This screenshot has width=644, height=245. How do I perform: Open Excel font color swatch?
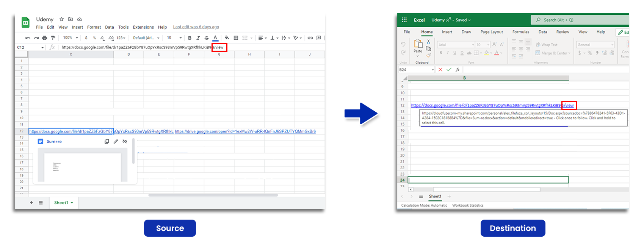pos(497,53)
